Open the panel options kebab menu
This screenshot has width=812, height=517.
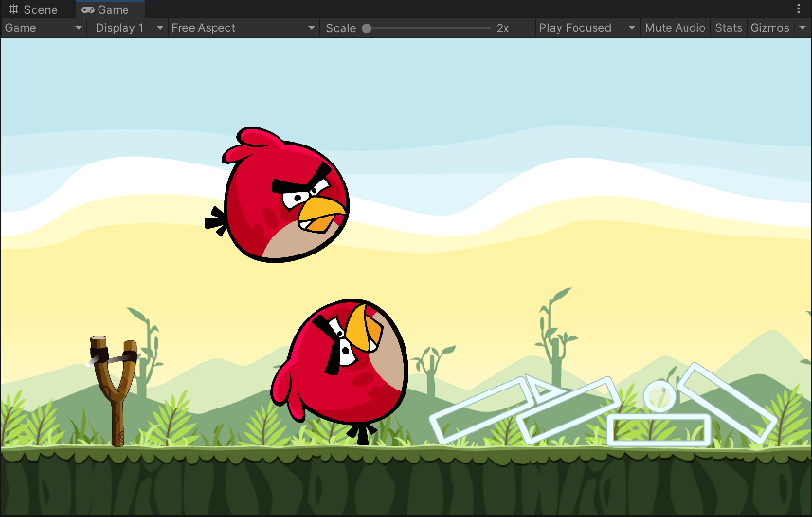point(799,9)
